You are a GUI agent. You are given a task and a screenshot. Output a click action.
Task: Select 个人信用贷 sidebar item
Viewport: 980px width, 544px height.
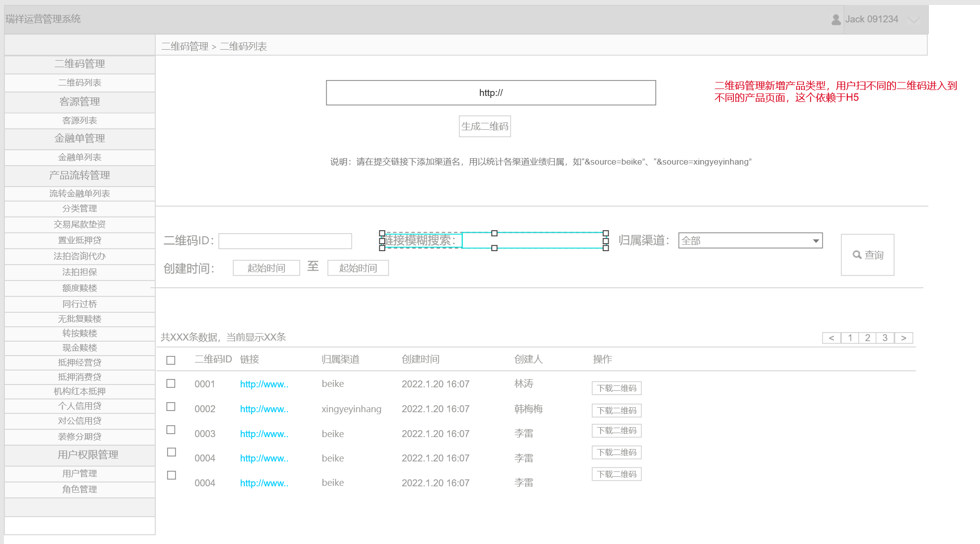(x=80, y=406)
